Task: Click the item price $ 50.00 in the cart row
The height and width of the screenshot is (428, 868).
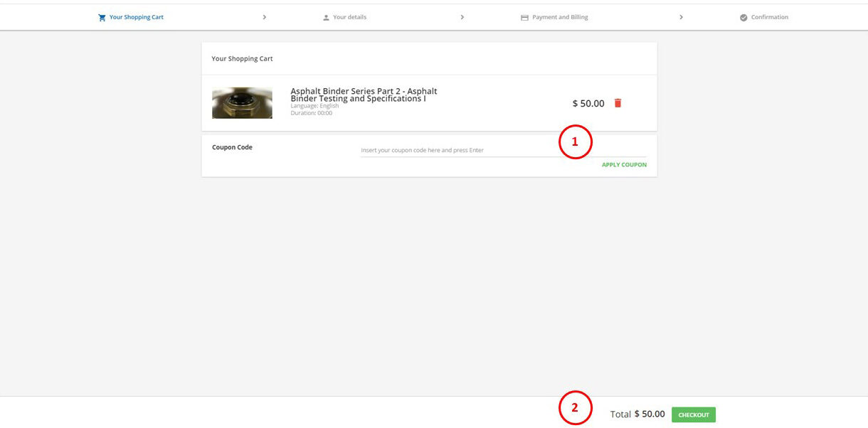Action: pyautogui.click(x=588, y=104)
